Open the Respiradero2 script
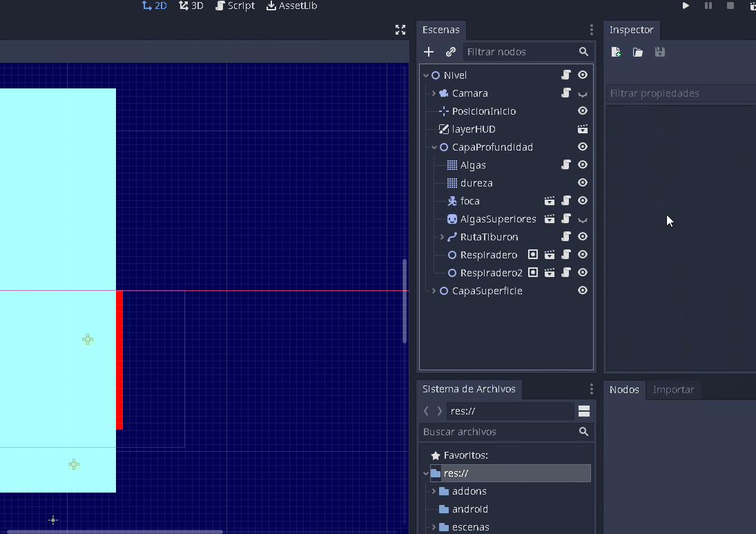Screen dimensions: 756x534 [566, 273]
